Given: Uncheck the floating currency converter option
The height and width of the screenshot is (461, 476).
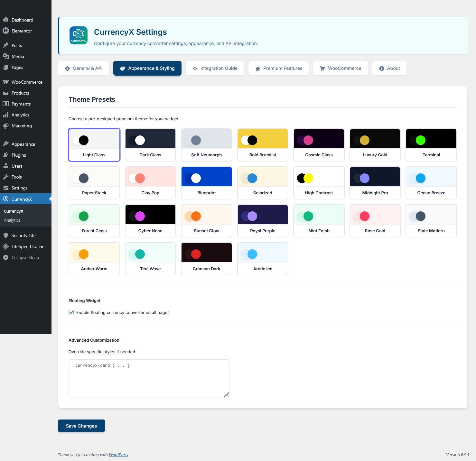Looking at the screenshot, I should [71, 312].
